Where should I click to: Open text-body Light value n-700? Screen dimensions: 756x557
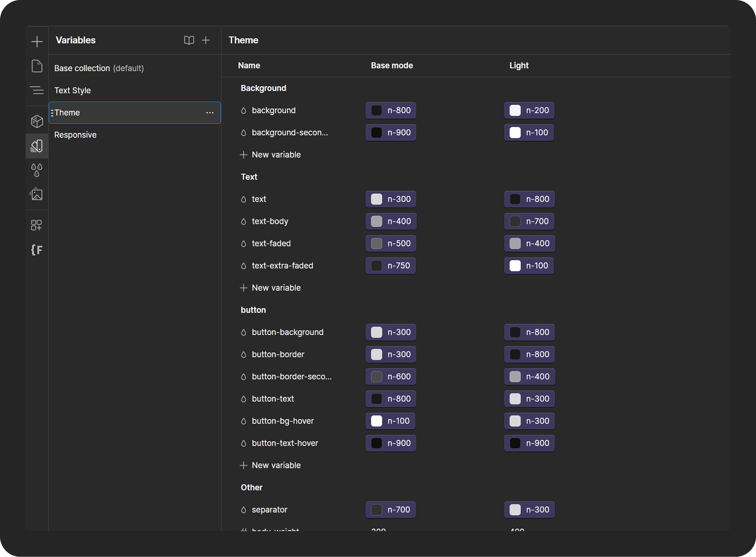[x=529, y=221]
